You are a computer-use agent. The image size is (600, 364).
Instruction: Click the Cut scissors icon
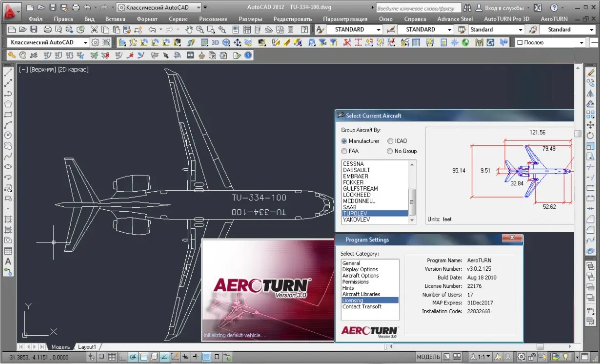[x=94, y=30]
